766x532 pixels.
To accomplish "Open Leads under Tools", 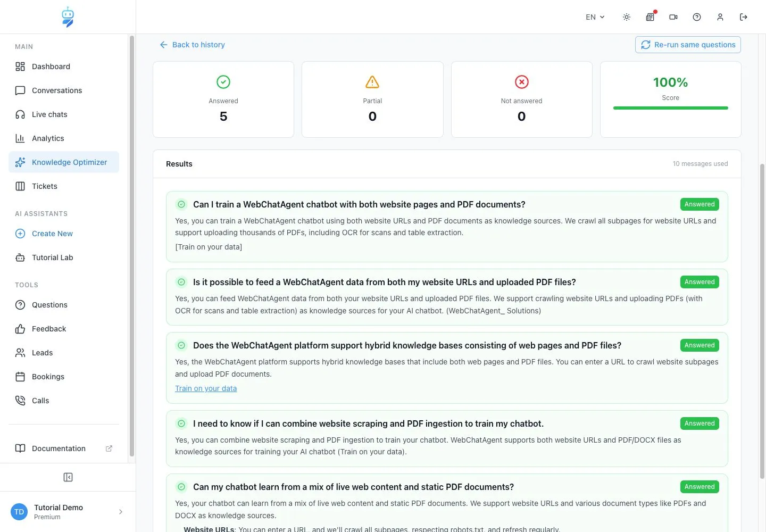I will coord(64,353).
